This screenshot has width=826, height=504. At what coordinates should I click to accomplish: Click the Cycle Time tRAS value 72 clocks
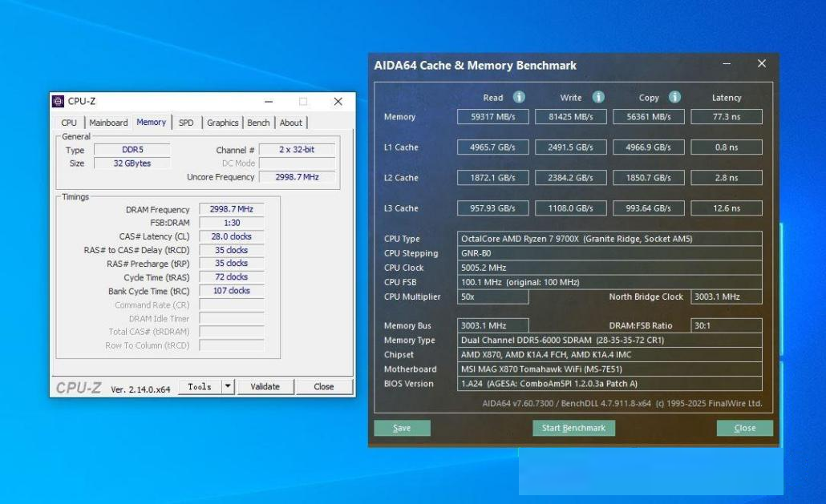point(232,276)
